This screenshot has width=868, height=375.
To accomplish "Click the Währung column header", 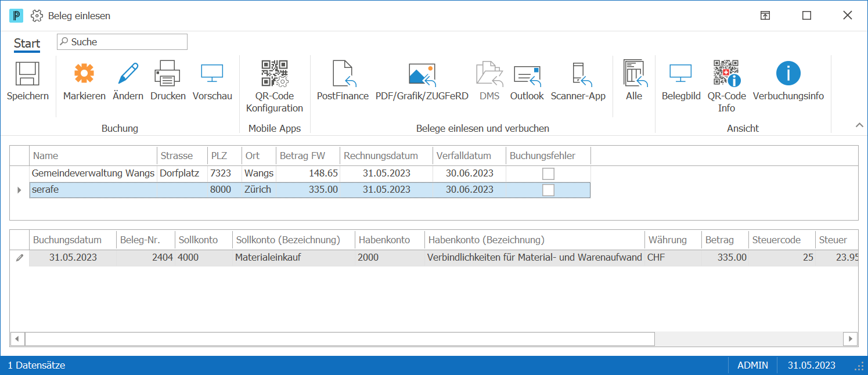I will [x=672, y=240].
